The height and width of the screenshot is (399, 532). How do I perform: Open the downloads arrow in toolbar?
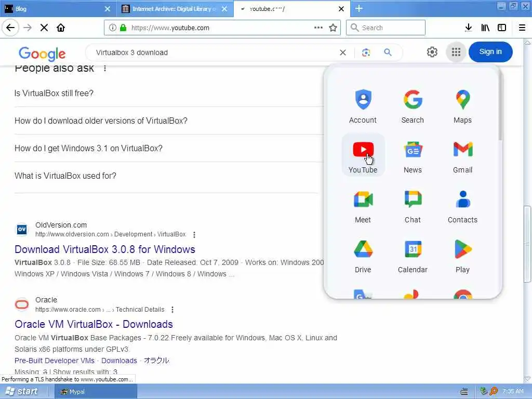[x=468, y=28]
